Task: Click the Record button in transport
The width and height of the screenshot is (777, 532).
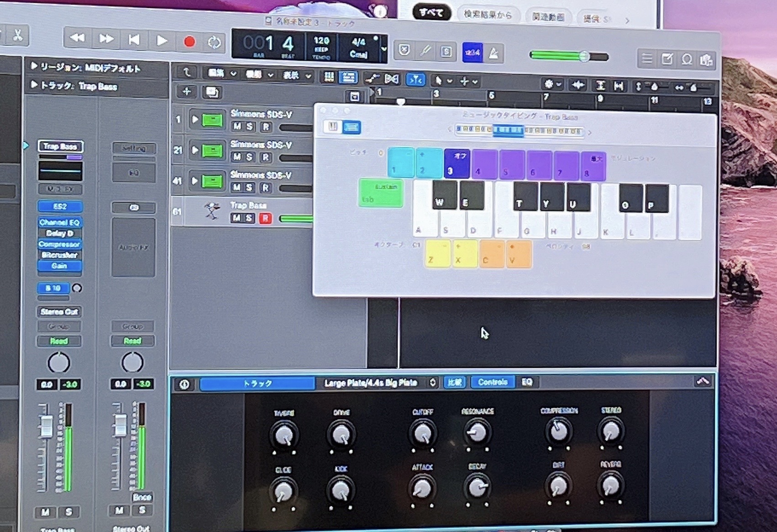Action: pos(189,42)
